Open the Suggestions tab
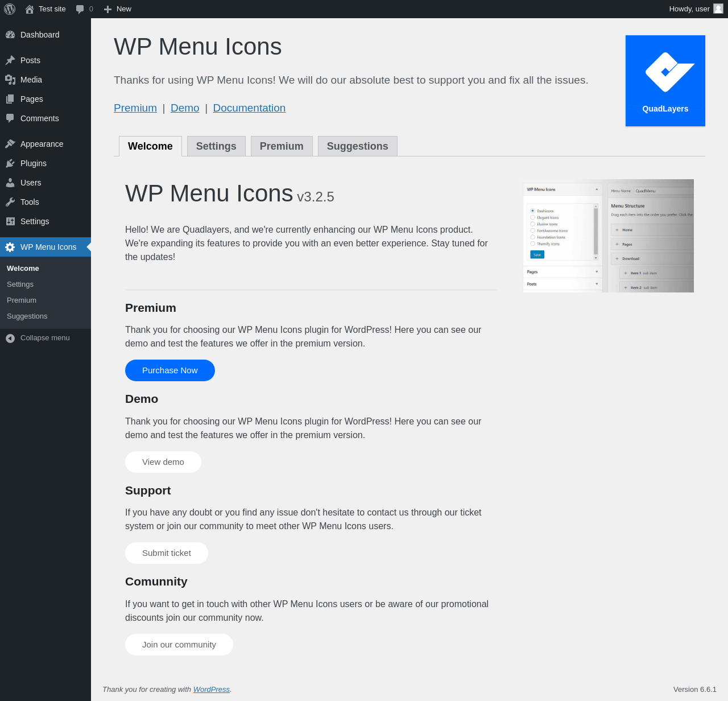The width and height of the screenshot is (728, 701). [358, 146]
